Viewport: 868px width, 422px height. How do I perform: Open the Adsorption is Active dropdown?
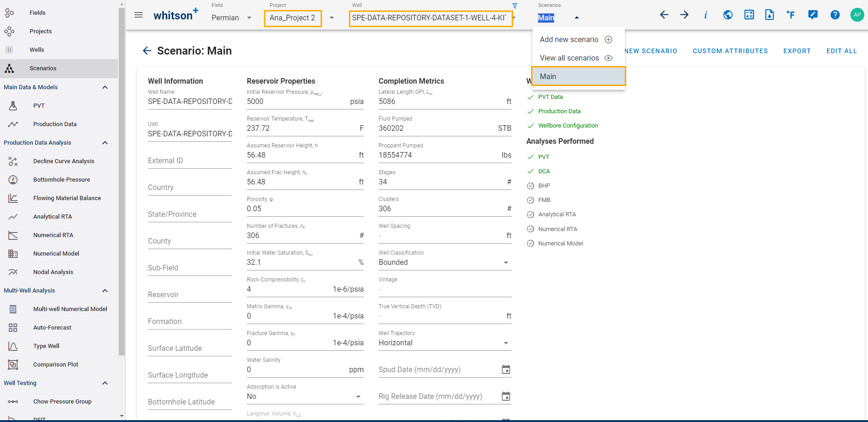(358, 397)
